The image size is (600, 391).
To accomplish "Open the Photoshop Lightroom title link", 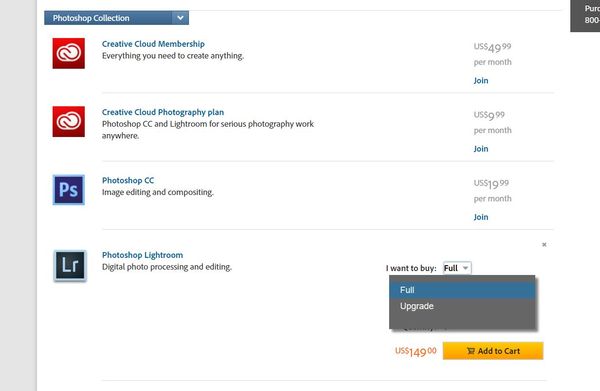I will pyautogui.click(x=142, y=255).
